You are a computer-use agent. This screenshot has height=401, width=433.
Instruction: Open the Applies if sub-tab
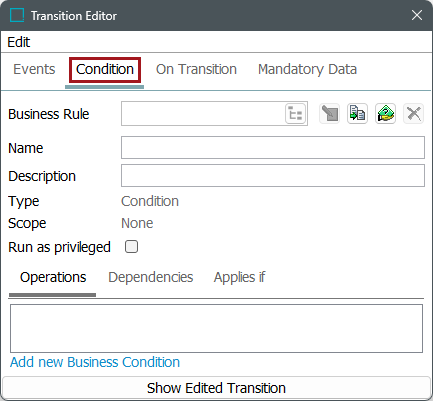tap(239, 277)
